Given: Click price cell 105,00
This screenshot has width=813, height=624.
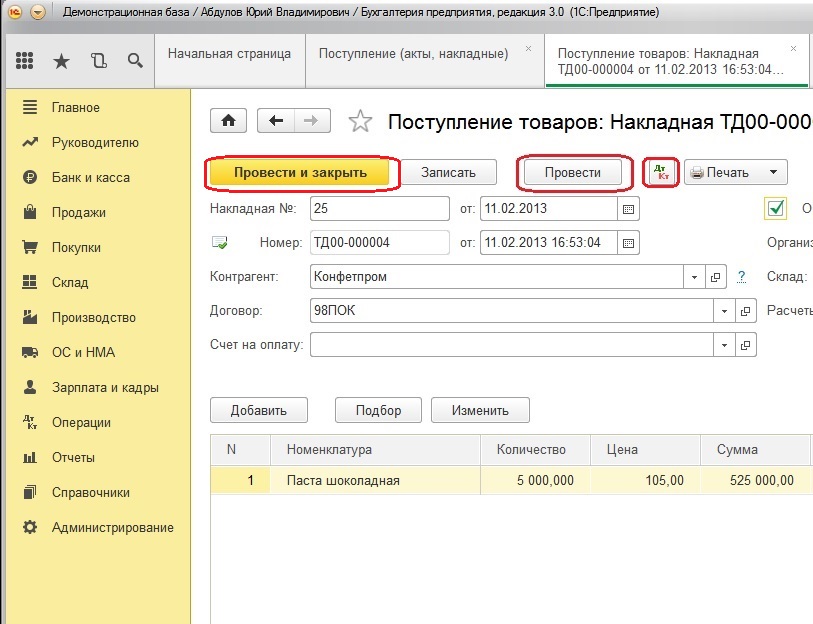Looking at the screenshot, I should point(645,480).
